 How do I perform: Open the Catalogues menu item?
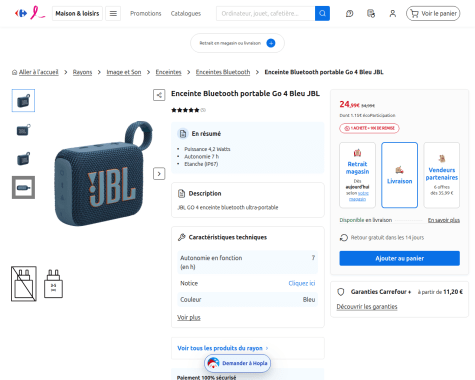pos(186,13)
